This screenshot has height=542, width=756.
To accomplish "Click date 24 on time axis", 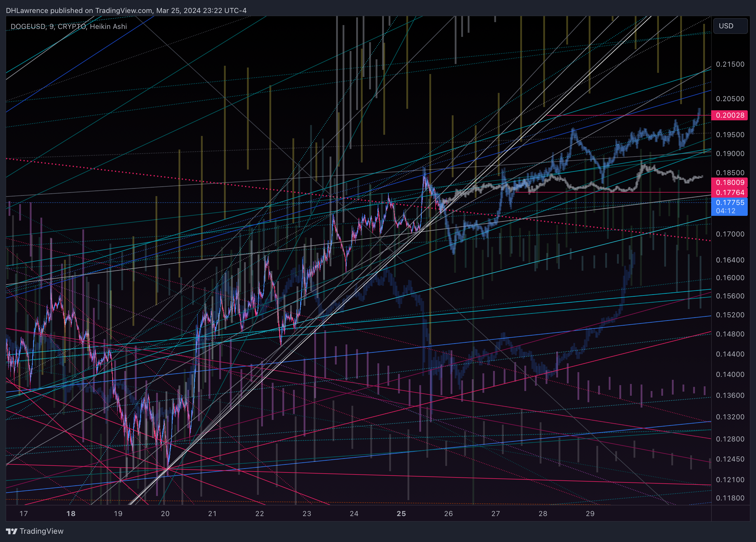I will pyautogui.click(x=354, y=513).
